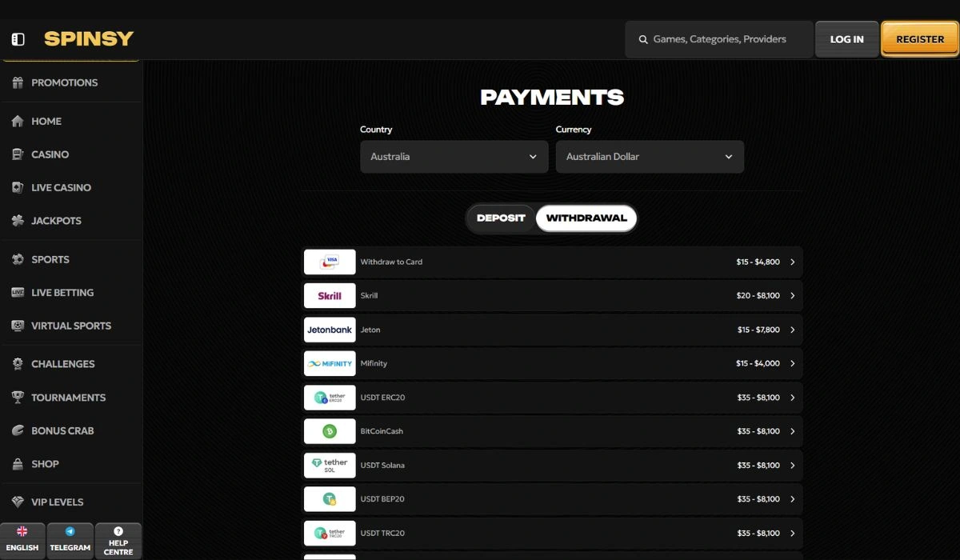This screenshot has width=960, height=560.
Task: Click the Bonus Crab icon
Action: point(18,430)
